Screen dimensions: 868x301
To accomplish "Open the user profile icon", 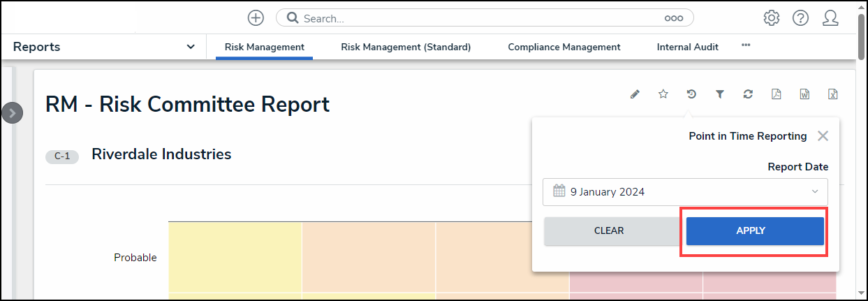I will coord(830,18).
